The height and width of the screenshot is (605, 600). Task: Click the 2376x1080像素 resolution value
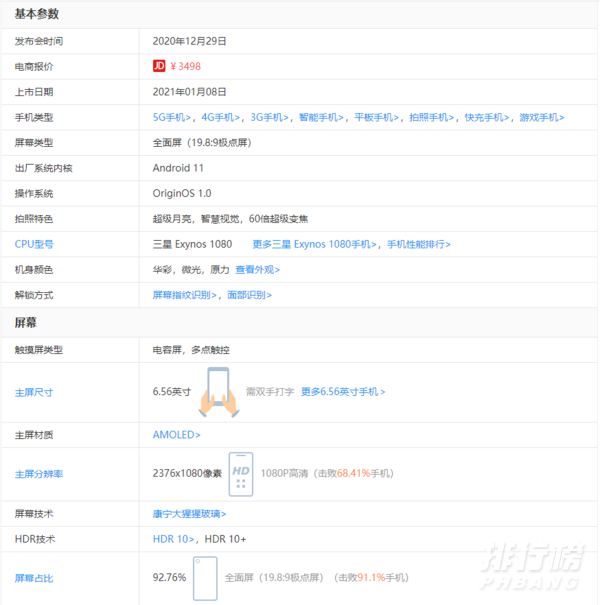point(187,473)
